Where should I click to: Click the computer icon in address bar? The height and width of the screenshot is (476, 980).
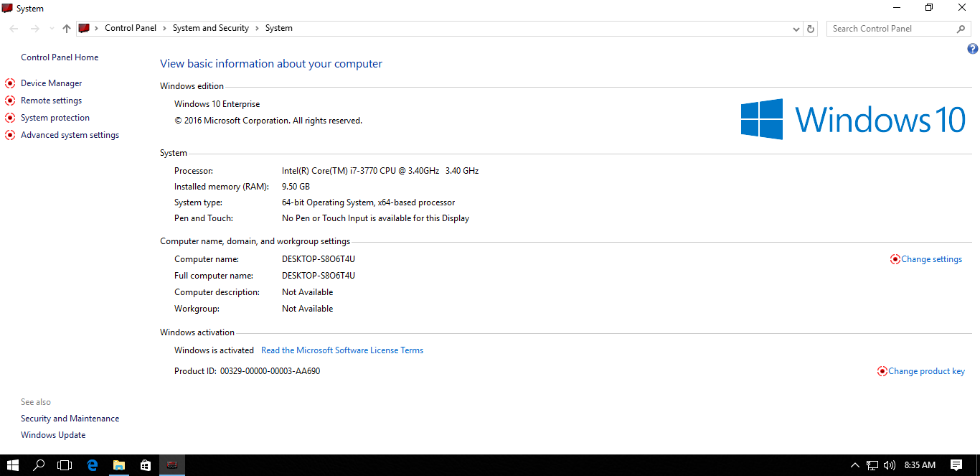tap(83, 28)
